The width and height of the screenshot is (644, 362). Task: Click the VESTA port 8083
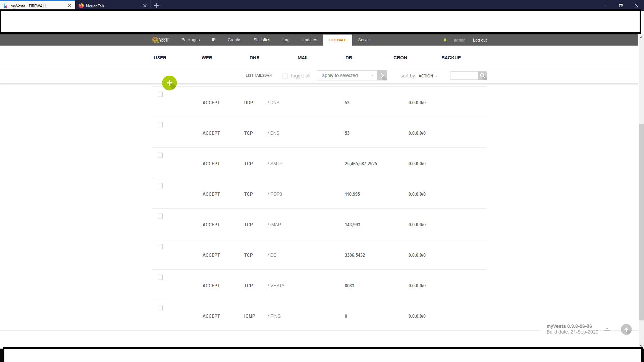click(350, 286)
